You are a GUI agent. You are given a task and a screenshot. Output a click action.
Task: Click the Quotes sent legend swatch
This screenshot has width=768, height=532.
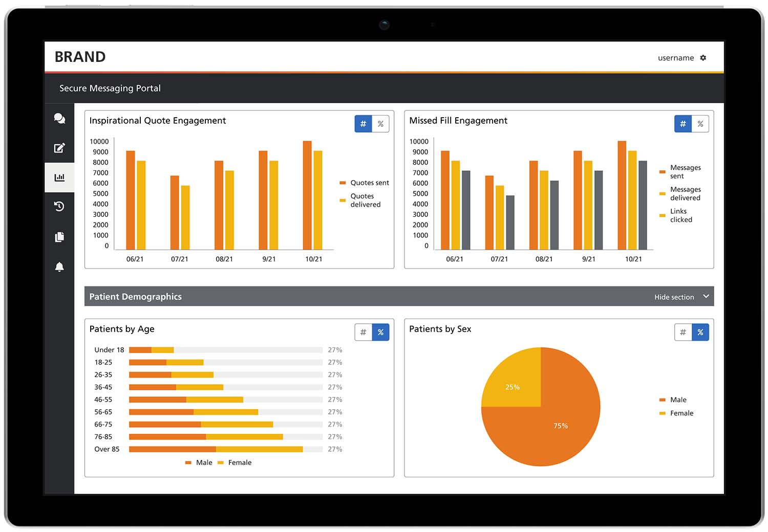343,183
